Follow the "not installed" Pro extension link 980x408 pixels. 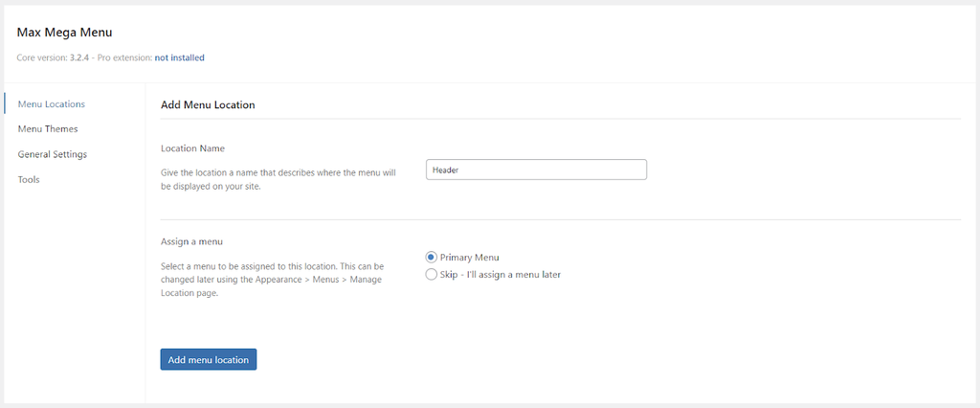(x=179, y=57)
